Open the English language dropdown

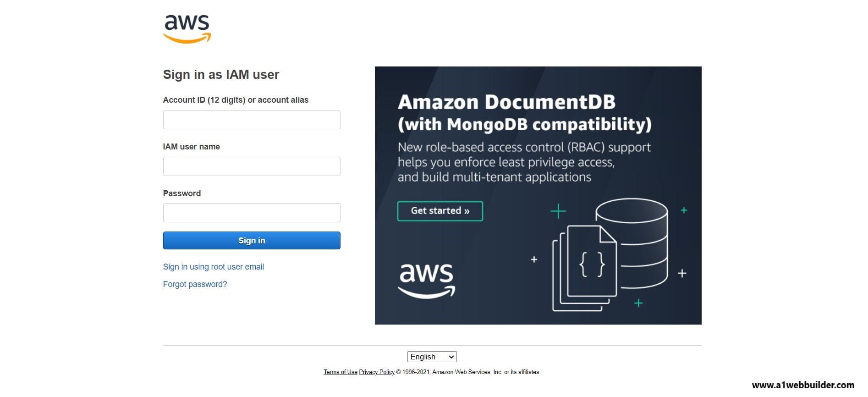point(432,357)
